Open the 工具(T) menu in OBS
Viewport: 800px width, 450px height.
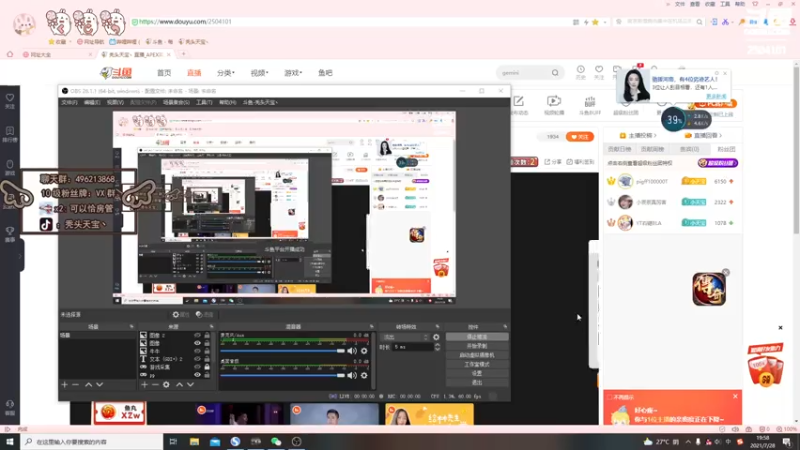point(204,103)
